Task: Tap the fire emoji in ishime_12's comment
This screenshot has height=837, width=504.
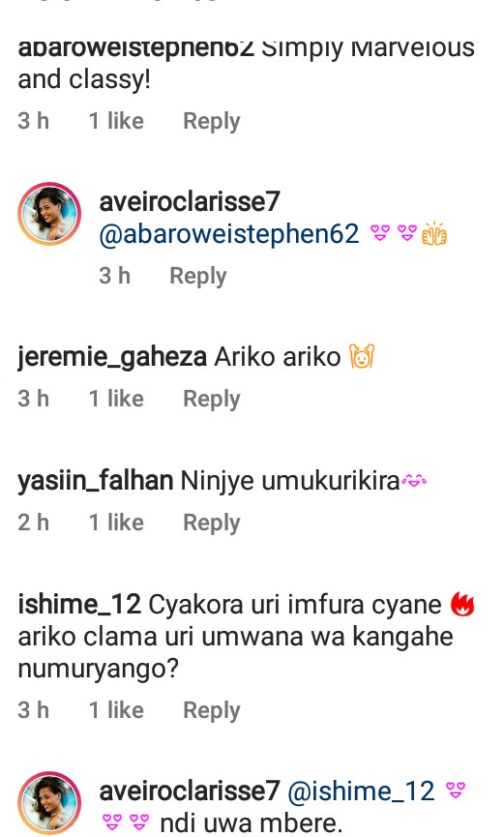Action: coord(462,604)
